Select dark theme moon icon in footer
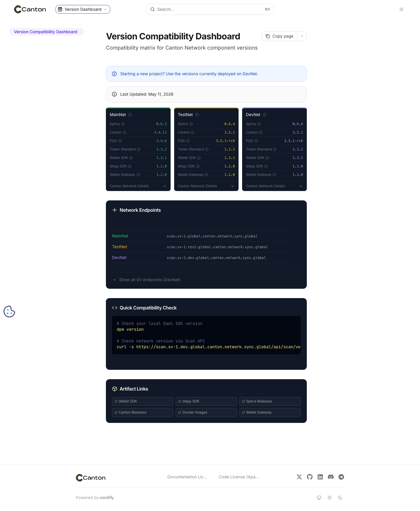This screenshot has height=511, width=420. [340, 498]
